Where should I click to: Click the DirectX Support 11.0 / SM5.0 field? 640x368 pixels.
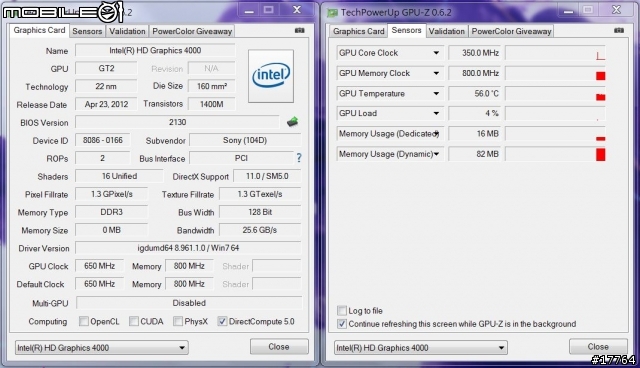click(267, 176)
